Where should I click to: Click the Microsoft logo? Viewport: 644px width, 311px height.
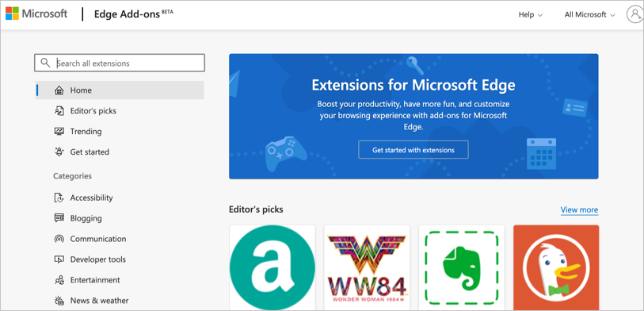point(36,13)
